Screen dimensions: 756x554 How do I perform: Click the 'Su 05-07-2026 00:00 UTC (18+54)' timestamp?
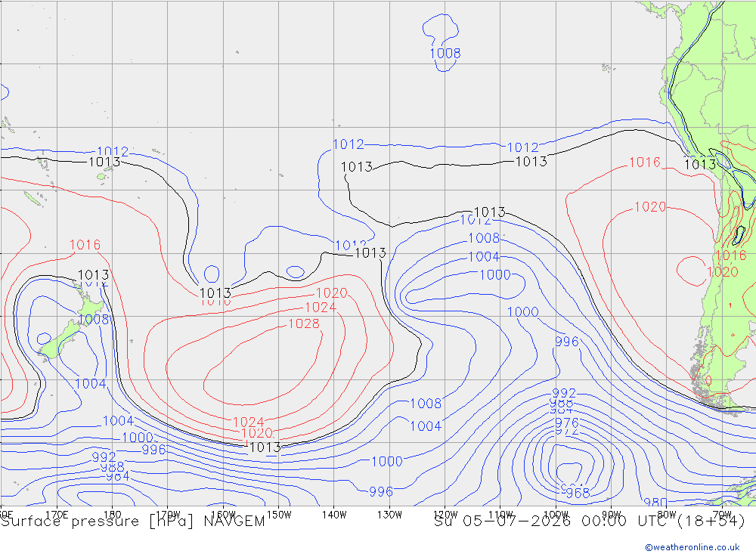[x=589, y=522]
